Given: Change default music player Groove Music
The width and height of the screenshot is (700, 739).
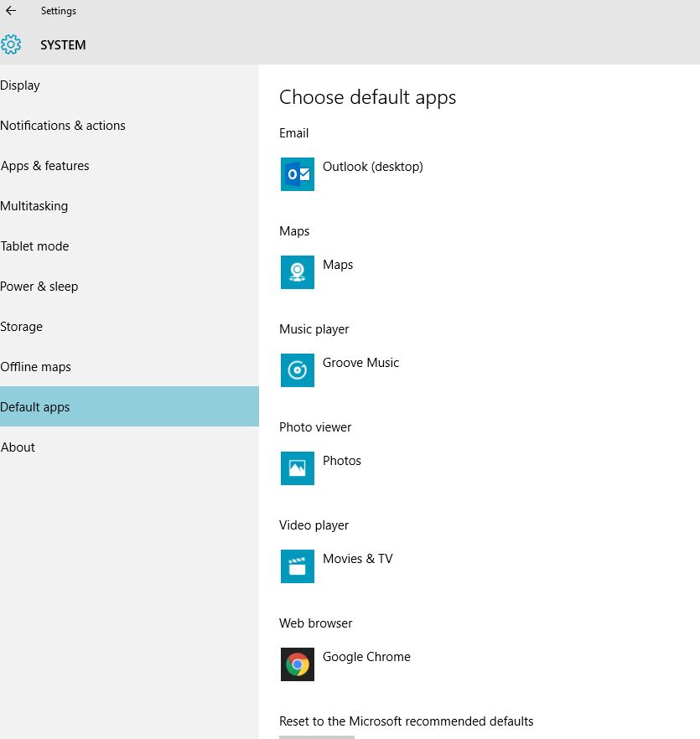Looking at the screenshot, I should click(x=361, y=363).
